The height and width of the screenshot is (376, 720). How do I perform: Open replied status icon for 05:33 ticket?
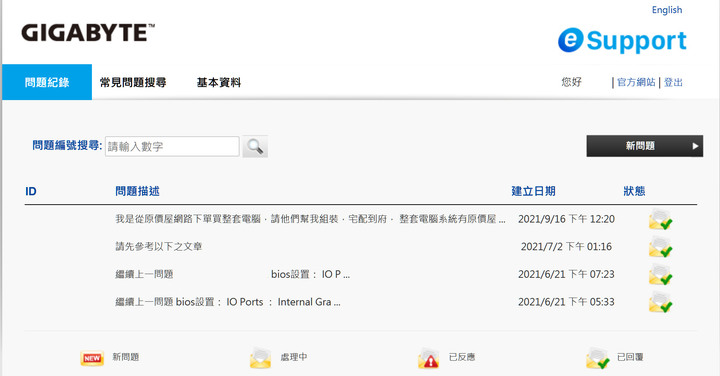click(x=660, y=302)
